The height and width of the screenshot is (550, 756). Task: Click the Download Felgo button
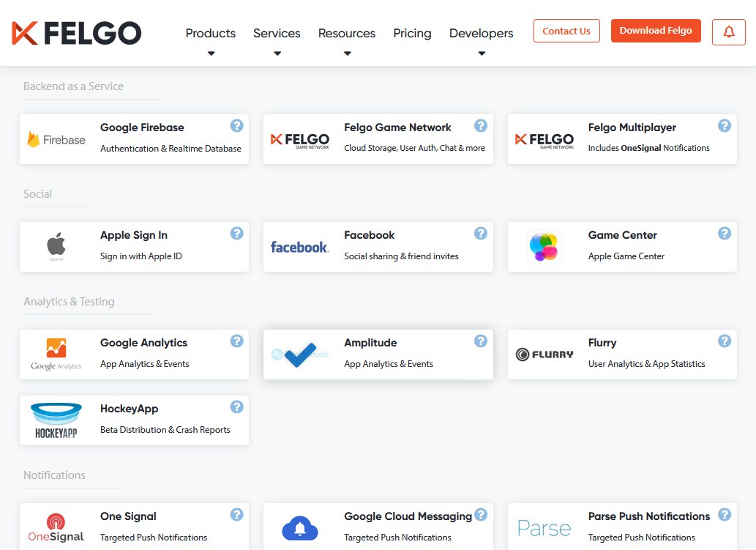click(655, 31)
